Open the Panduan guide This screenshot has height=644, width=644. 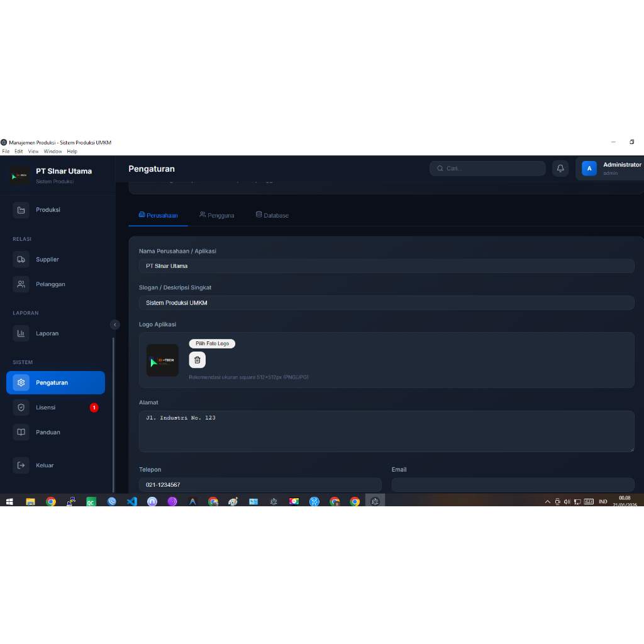55,432
